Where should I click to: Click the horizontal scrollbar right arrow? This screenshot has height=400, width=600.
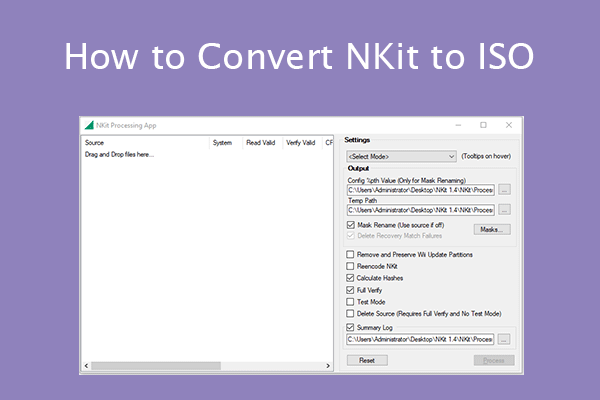tap(328, 366)
